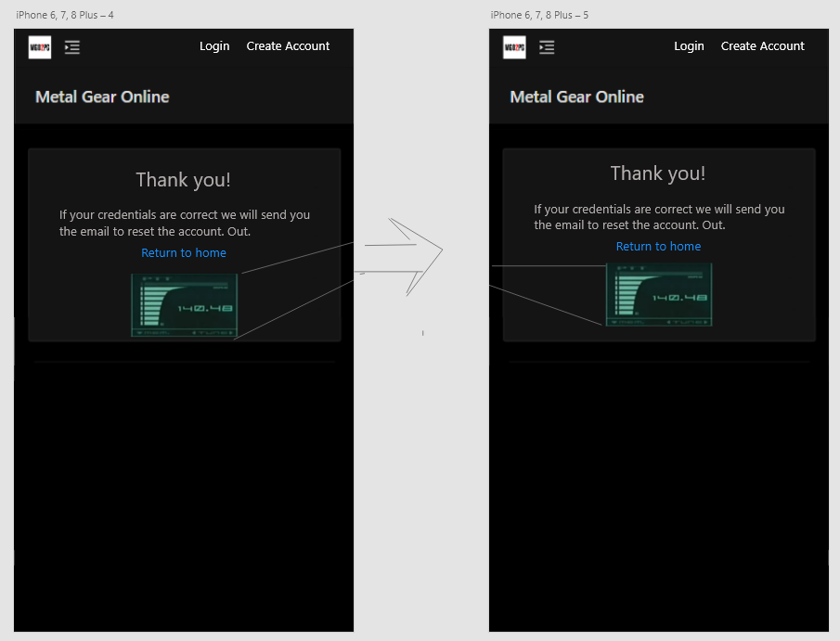Click the Metal Gear Online title in artboard 4

(102, 97)
